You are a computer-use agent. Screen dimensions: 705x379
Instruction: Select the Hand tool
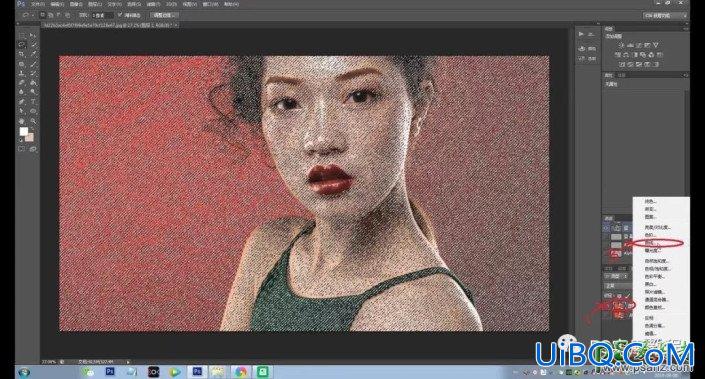click(22, 121)
